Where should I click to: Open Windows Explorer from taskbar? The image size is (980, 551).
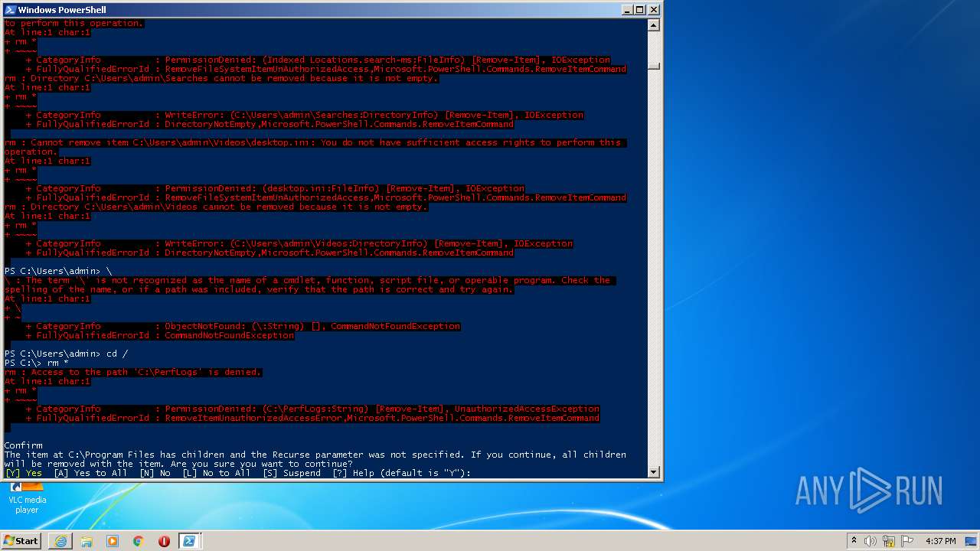point(87,541)
